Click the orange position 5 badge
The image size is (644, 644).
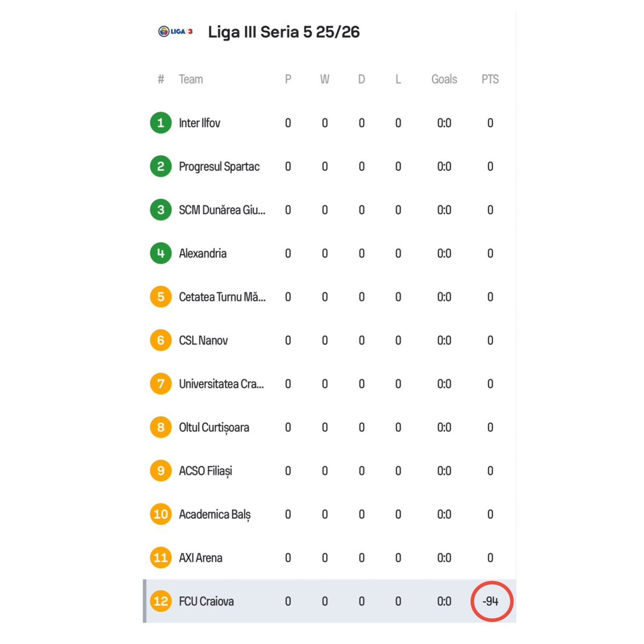tap(160, 297)
